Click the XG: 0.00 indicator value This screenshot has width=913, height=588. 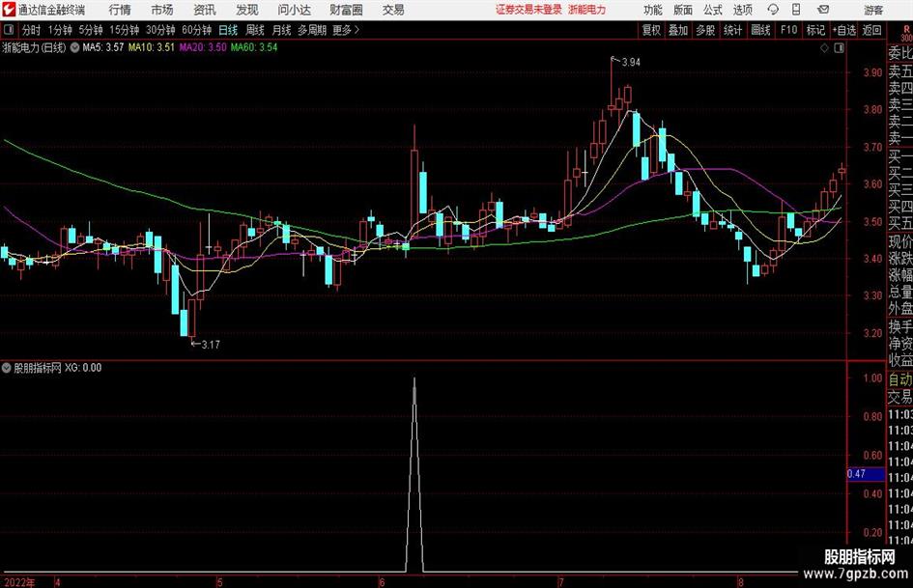(x=83, y=368)
